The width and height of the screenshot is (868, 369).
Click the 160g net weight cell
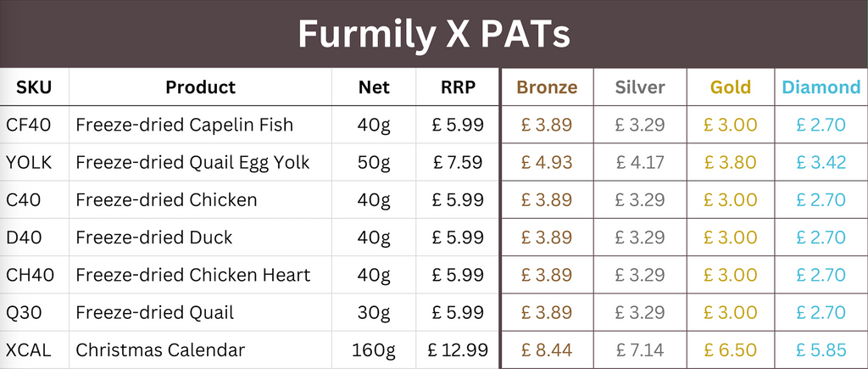[374, 349]
